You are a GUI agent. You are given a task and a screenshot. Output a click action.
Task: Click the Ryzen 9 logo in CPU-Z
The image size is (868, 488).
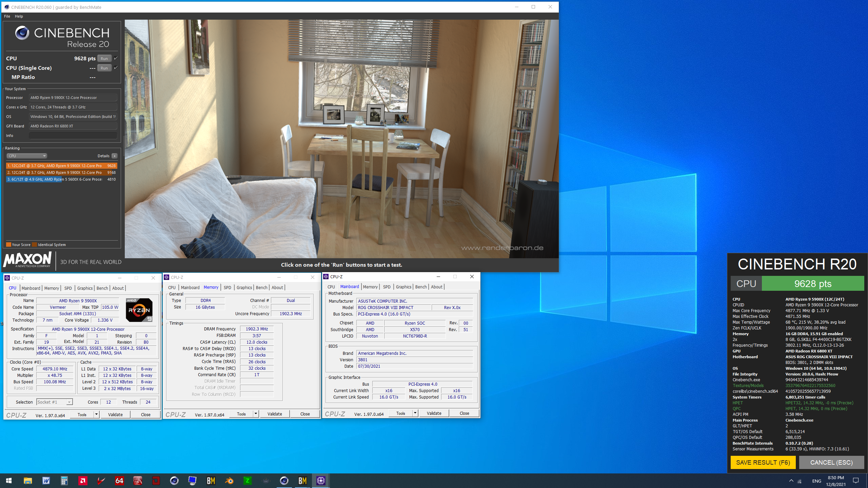(139, 310)
